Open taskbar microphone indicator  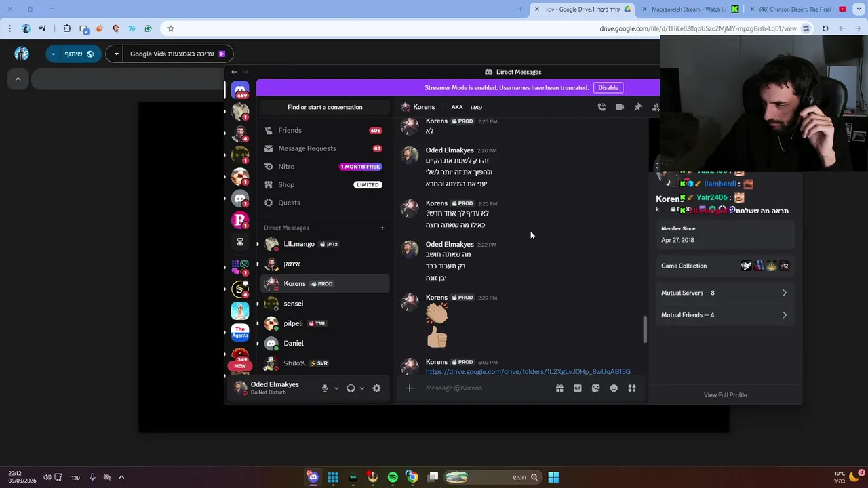pos(93,477)
